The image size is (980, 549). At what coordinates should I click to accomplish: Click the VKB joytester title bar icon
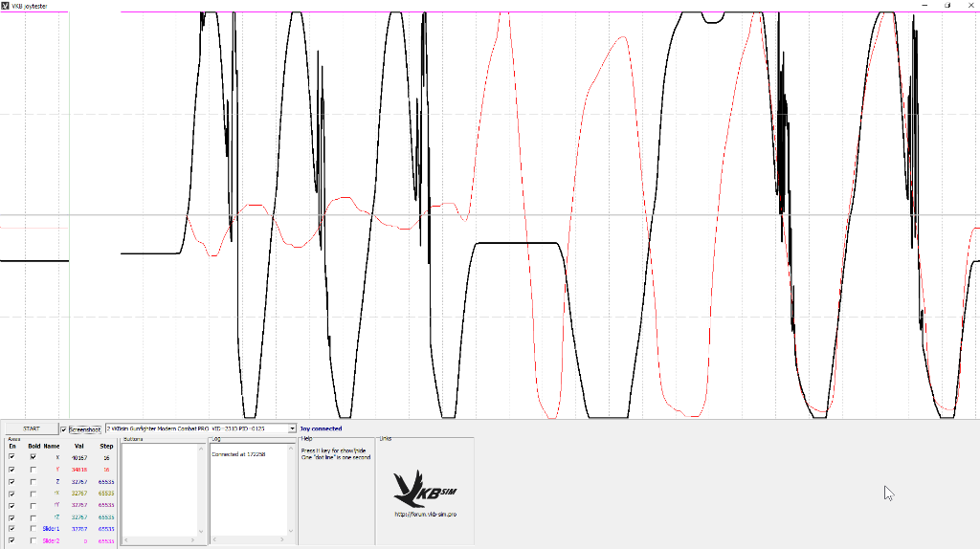[x=6, y=5]
